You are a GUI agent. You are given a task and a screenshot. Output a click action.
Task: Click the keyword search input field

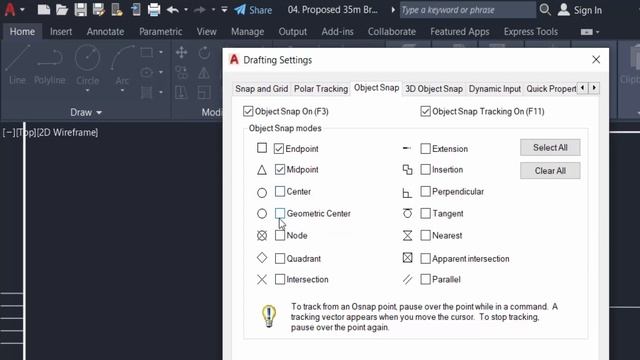tap(467, 10)
